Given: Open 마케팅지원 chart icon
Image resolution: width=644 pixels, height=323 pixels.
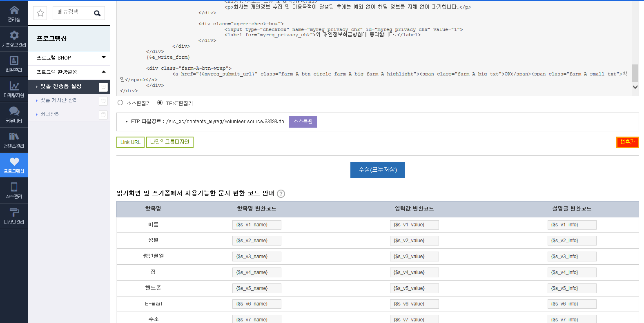Looking at the screenshot, I should 14,86.
